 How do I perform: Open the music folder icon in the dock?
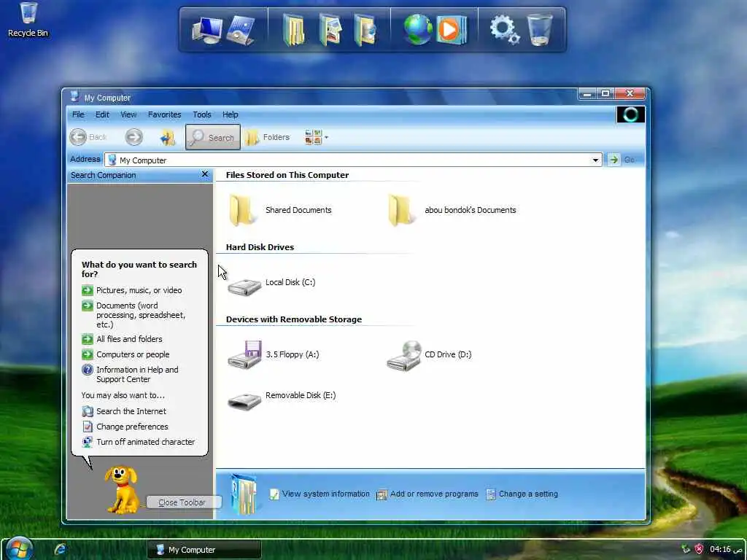tap(365, 31)
